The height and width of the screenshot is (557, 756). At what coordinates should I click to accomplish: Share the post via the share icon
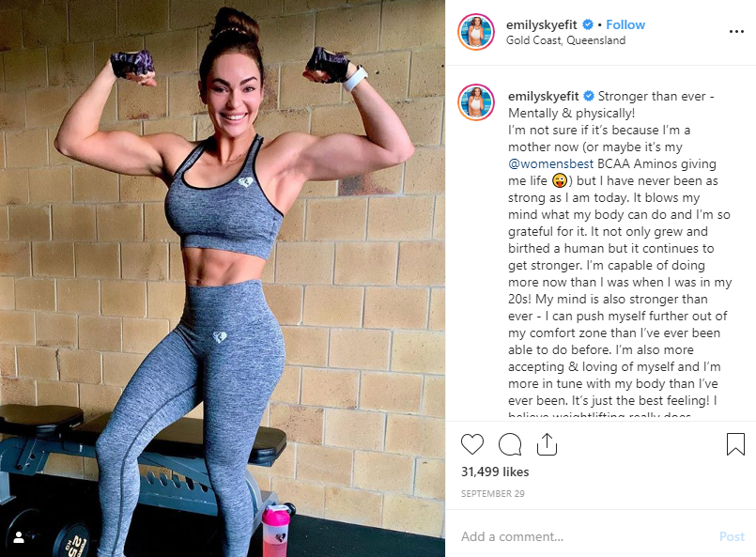click(547, 443)
